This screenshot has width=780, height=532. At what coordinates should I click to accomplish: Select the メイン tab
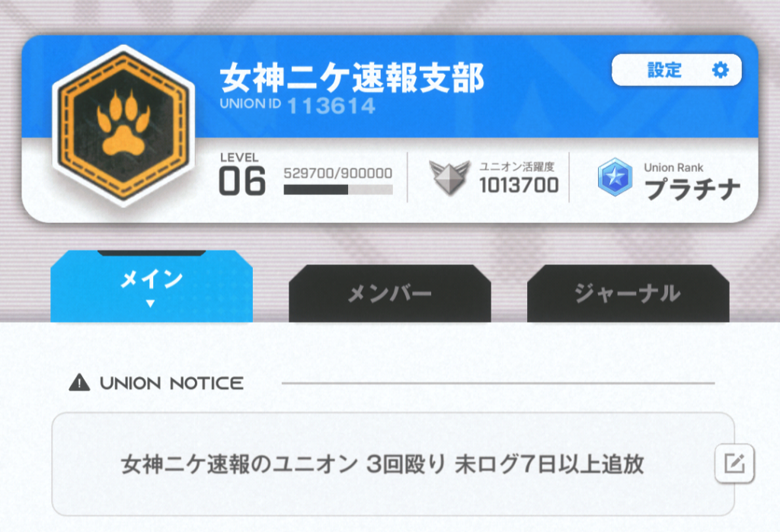coord(152,286)
